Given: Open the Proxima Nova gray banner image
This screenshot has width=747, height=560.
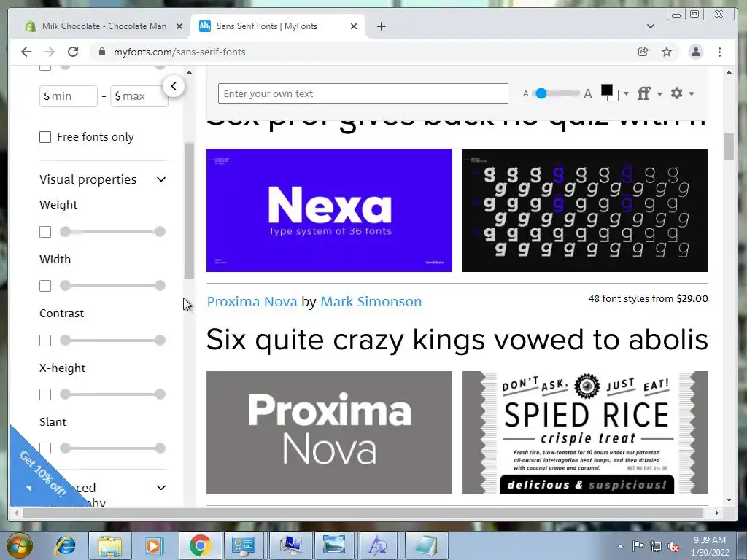Looking at the screenshot, I should 329,433.
